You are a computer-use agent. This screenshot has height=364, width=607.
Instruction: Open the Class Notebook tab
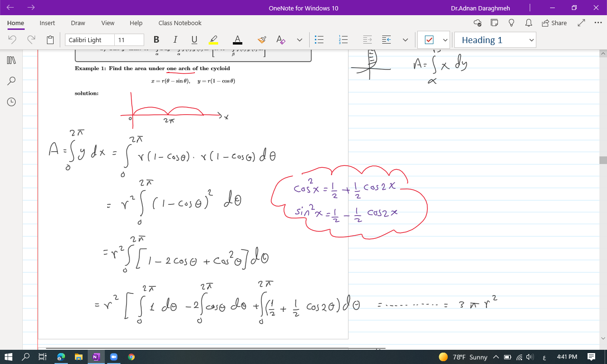[x=180, y=23]
